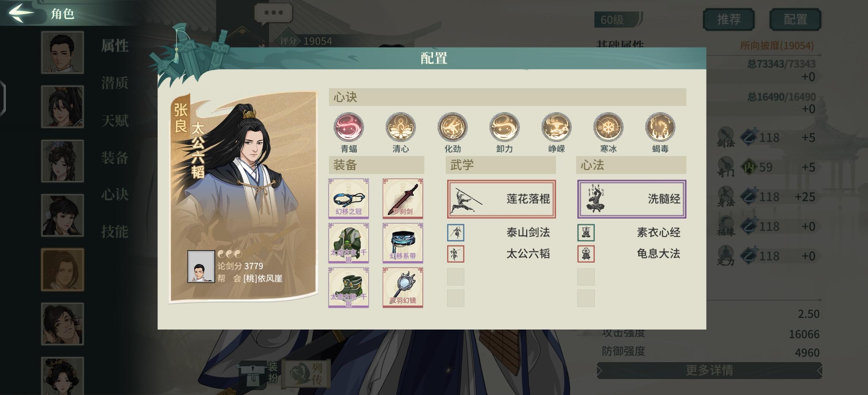Select the 翠羽幻镜 mirror equipment
Image resolution: width=868 pixels, height=395 pixels.
403,287
